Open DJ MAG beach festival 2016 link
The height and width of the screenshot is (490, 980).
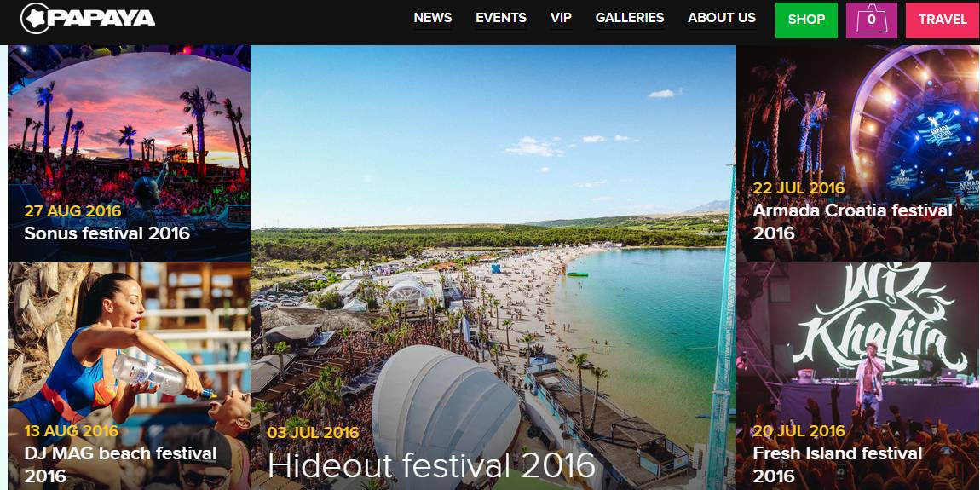click(x=120, y=464)
